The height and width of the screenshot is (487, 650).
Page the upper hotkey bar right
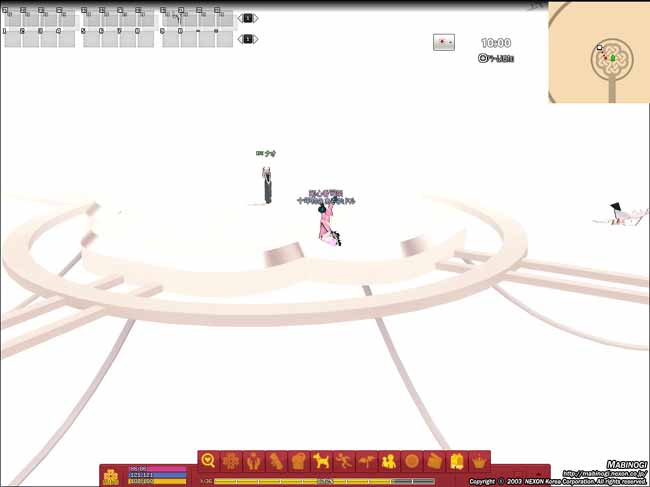pos(256,18)
